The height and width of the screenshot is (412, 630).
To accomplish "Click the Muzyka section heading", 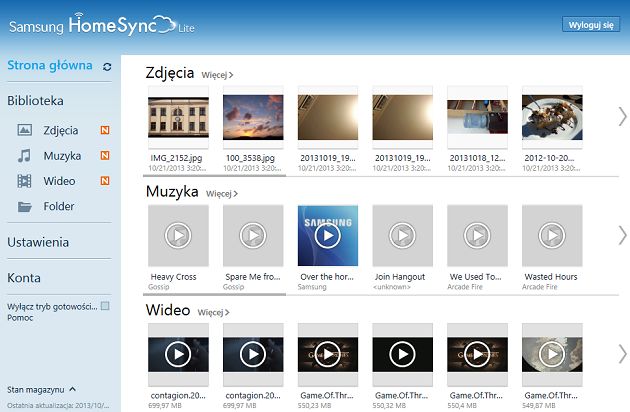I will (x=172, y=192).
